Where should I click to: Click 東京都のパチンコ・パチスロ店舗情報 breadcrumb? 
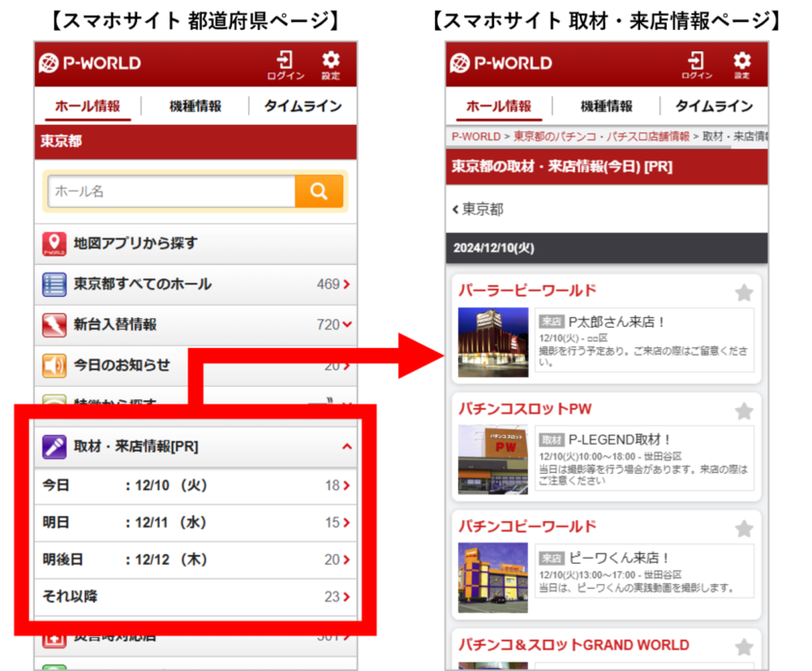click(601, 136)
